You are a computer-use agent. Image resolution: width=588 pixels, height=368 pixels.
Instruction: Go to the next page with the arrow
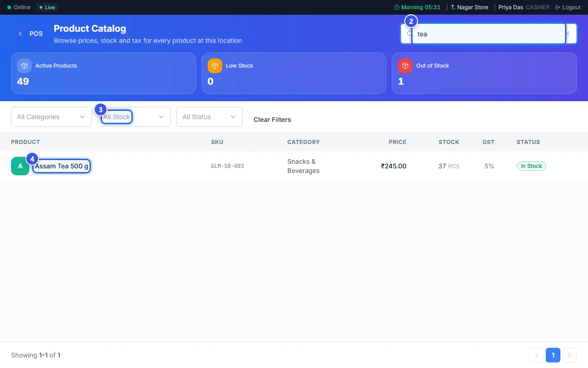pos(570,355)
